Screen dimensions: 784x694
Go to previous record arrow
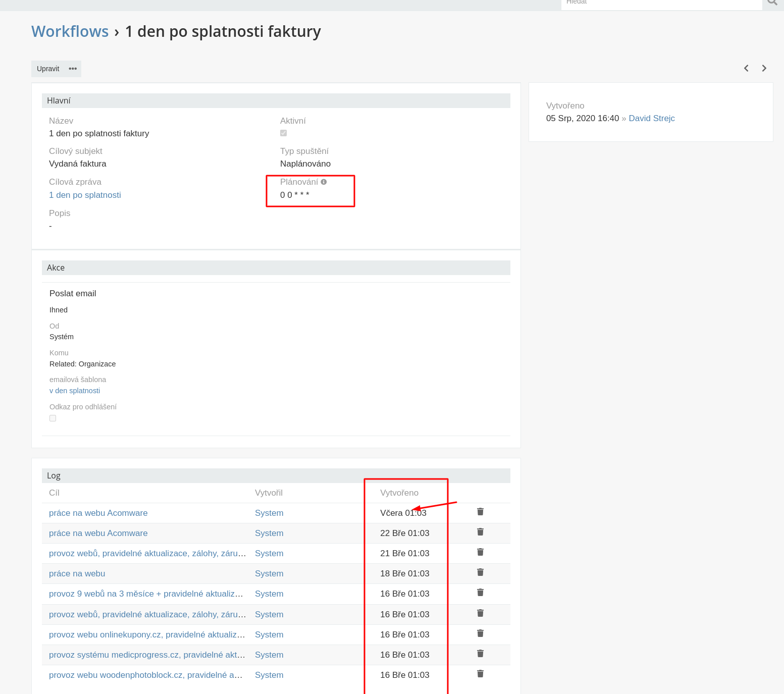point(746,68)
